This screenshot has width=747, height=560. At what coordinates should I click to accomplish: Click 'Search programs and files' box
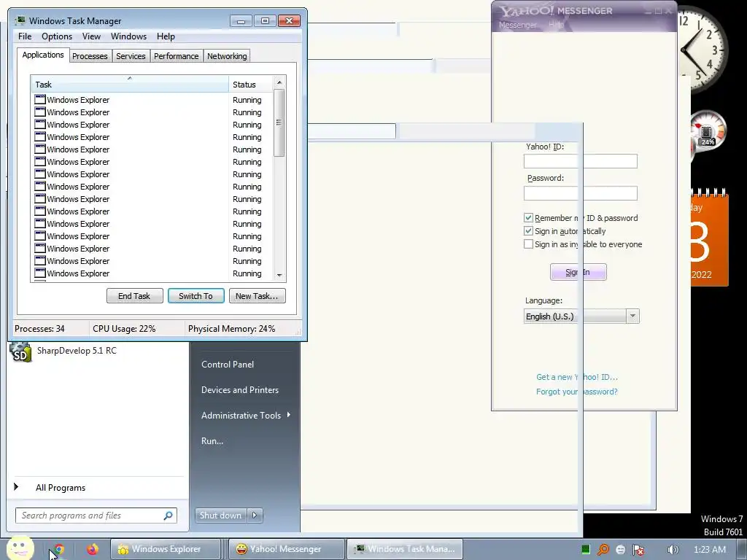[x=96, y=516]
